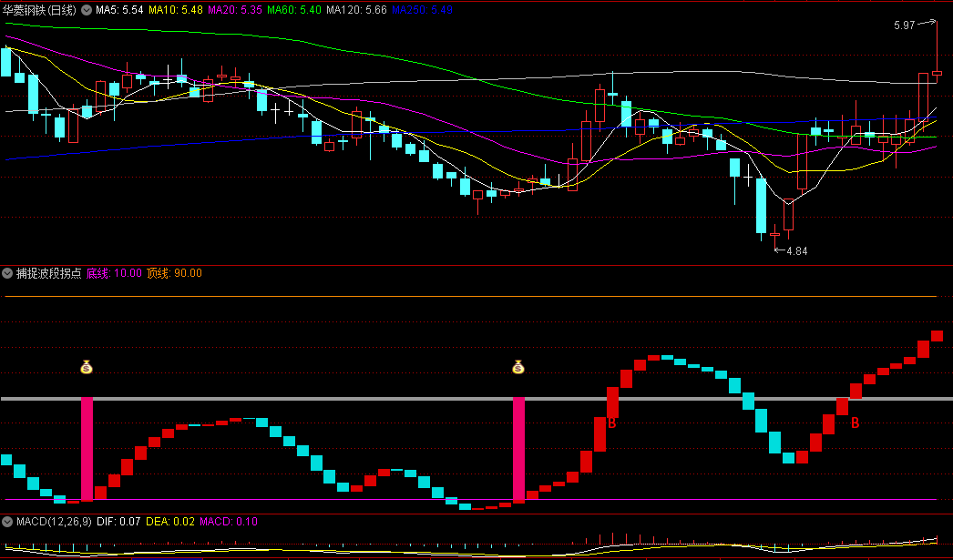Click the first red B buy marker
The height and width of the screenshot is (560, 953).
tap(612, 423)
